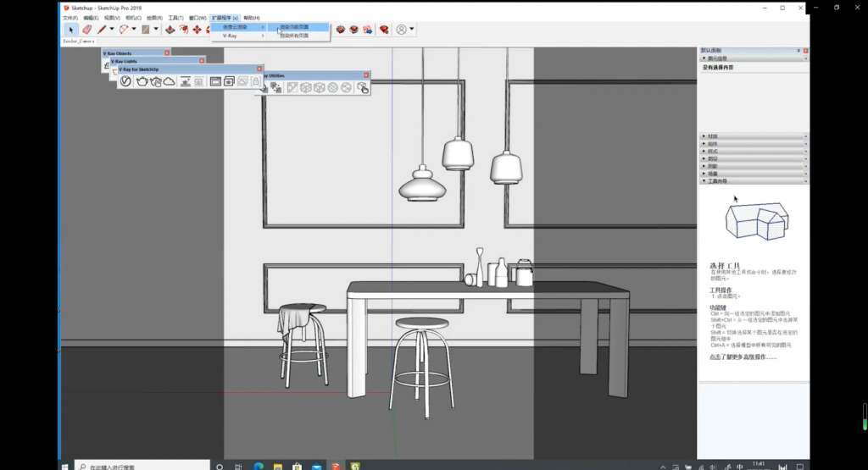The height and width of the screenshot is (470, 868).
Task: Close the V-Ray Objects toolbar
Action: [167, 53]
